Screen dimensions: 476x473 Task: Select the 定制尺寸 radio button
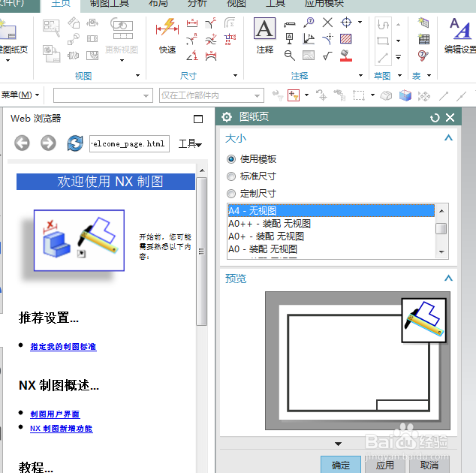point(231,194)
